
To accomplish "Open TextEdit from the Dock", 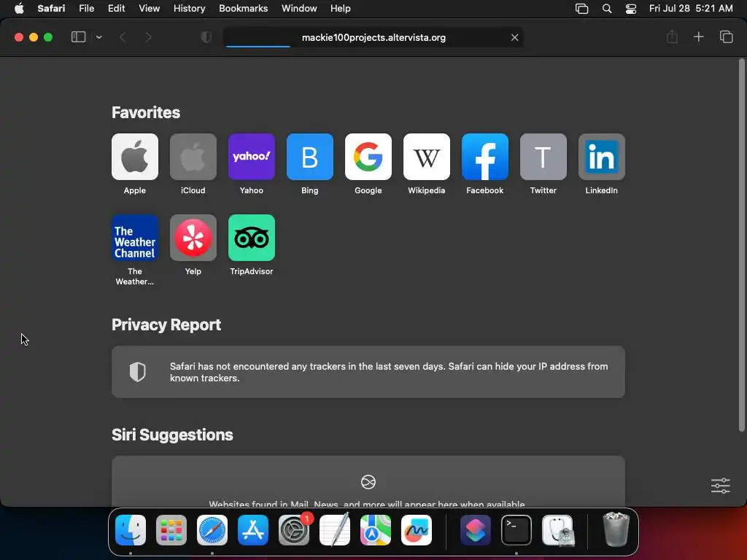I will coord(334,530).
